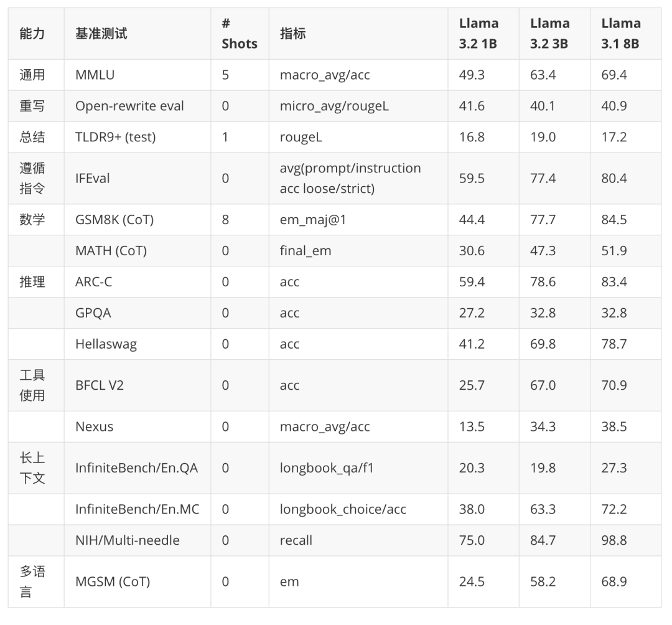Select the Llama 3.2 1B column header

click(479, 32)
